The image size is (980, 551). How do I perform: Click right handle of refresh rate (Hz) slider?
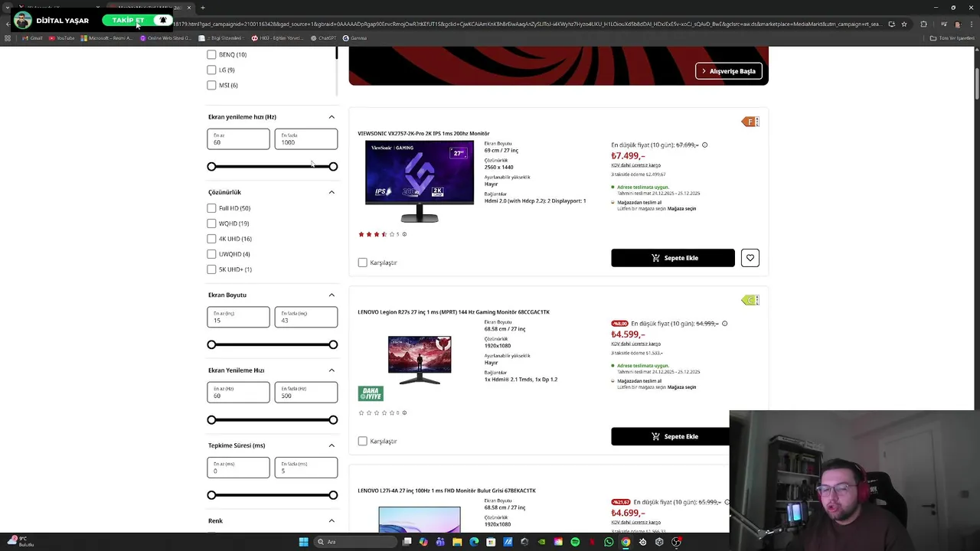coord(333,166)
